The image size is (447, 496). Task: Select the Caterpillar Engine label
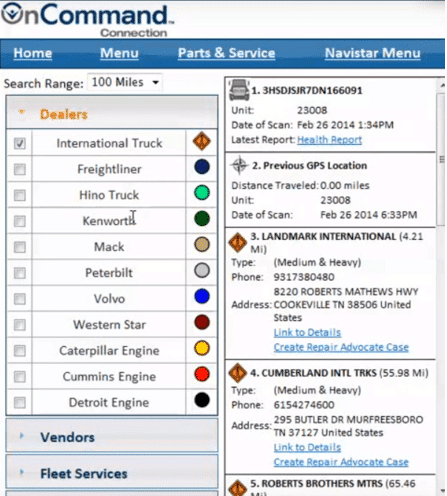pos(109,351)
